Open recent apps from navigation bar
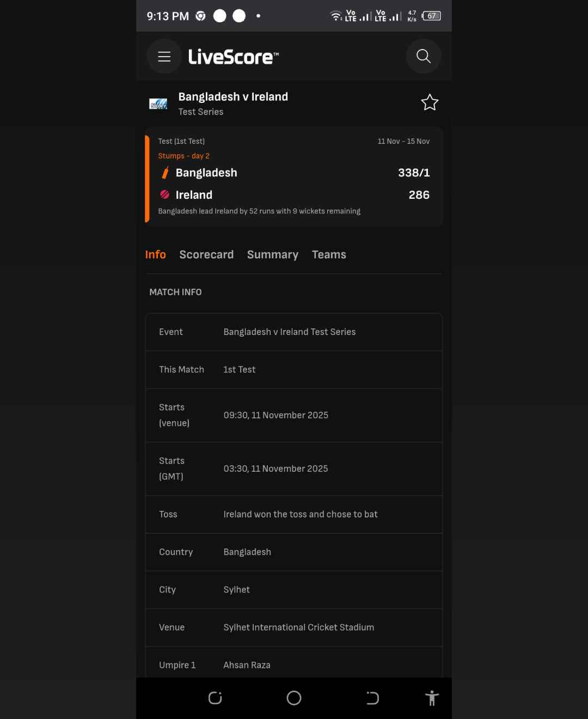588x719 pixels. pos(215,698)
